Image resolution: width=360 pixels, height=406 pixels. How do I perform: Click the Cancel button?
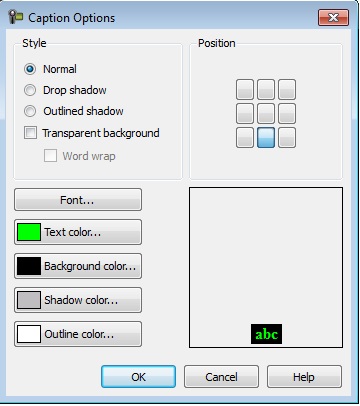[221, 377]
